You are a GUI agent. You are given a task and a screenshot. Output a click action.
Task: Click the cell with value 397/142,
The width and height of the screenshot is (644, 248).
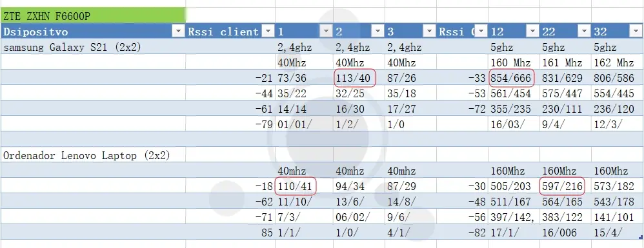coord(514,217)
